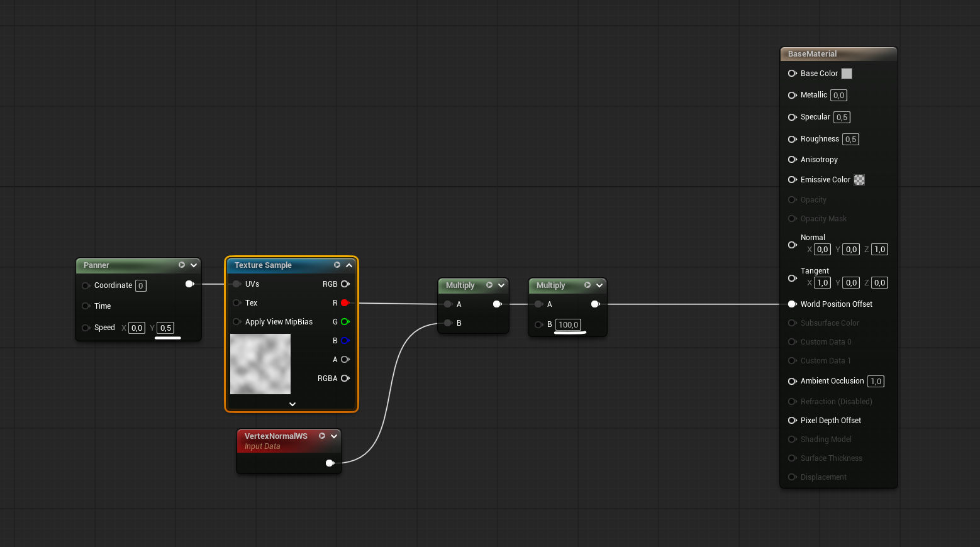980x547 pixels.
Task: Click the VertexNormalWS output pin
Action: 330,463
